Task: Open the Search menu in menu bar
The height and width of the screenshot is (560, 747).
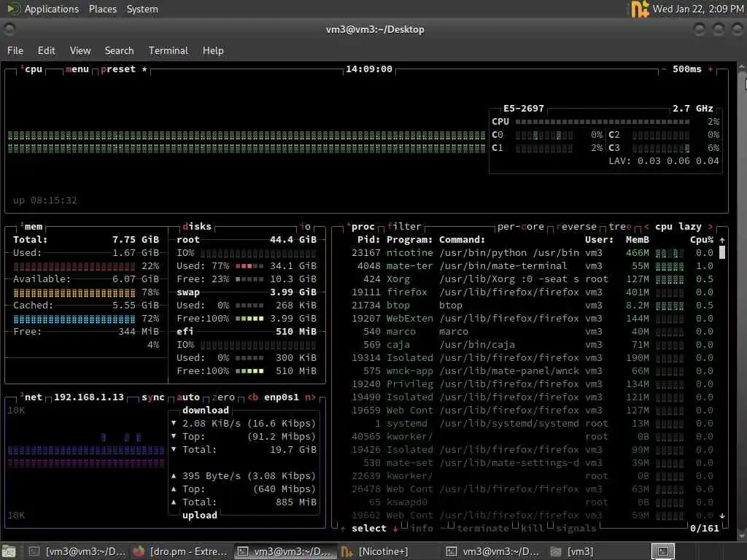Action: coord(119,50)
